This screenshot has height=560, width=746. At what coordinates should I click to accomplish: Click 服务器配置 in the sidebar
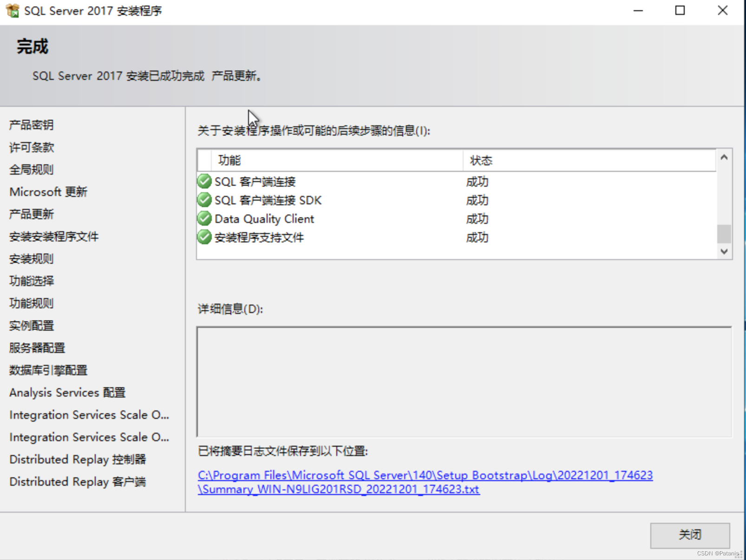coord(37,348)
